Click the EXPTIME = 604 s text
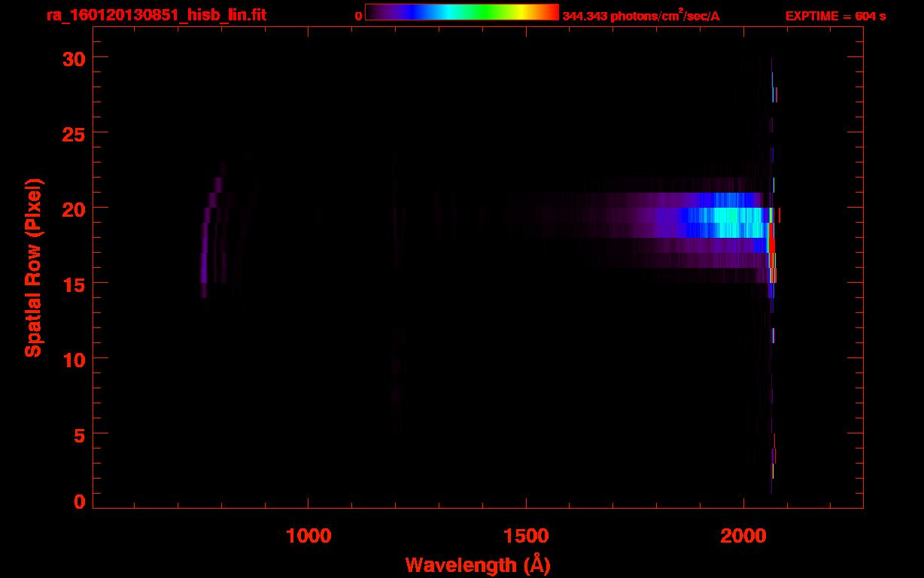Screen dimensions: 924x578 coord(835,16)
